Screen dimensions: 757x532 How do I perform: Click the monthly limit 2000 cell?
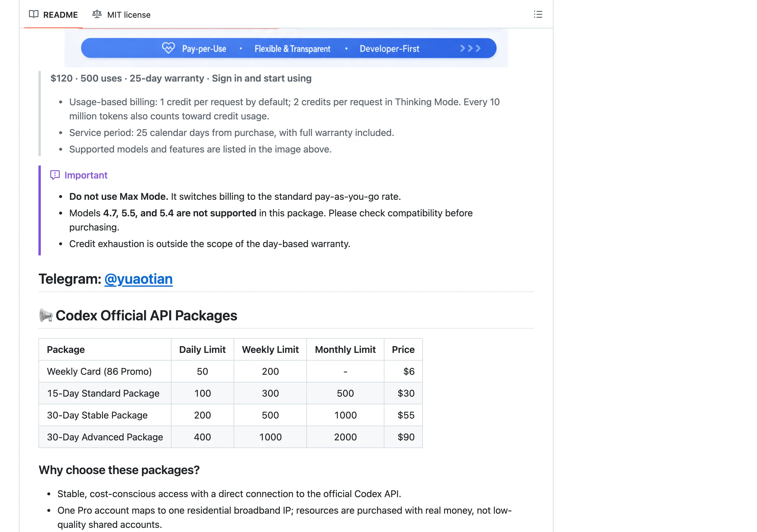345,437
